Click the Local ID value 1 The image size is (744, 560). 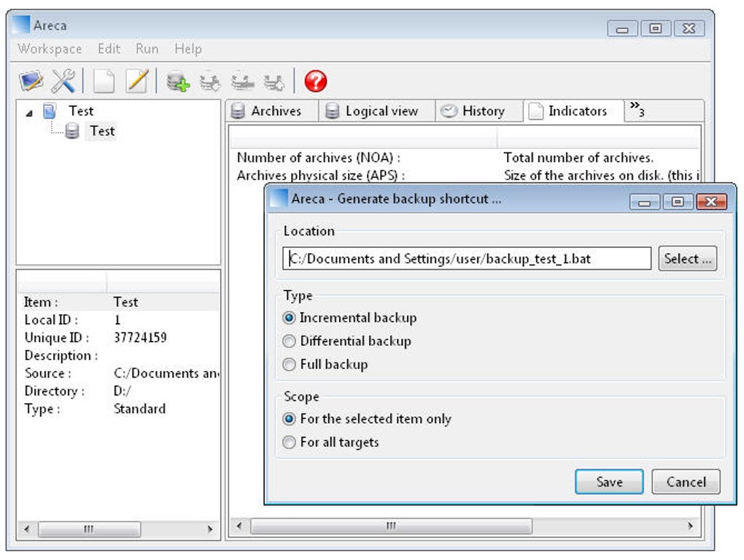pos(117,320)
